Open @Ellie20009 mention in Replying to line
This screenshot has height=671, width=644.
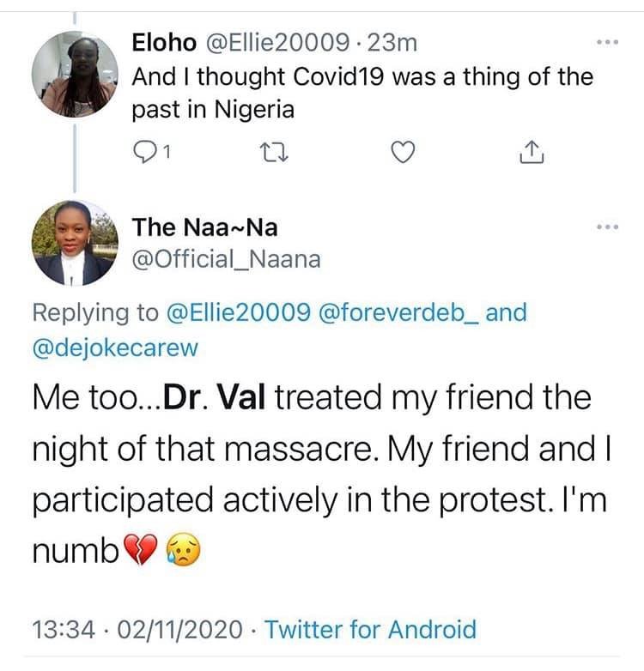pyautogui.click(x=238, y=312)
